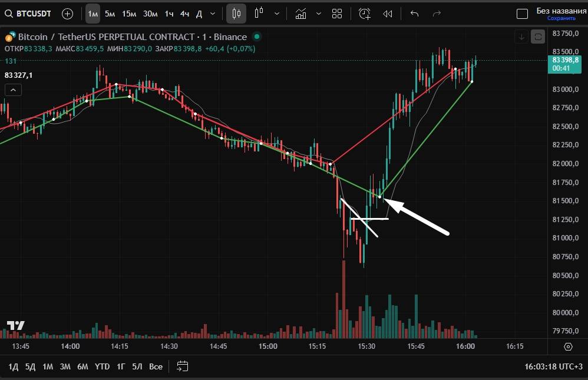Open chart settings gear near the time axis
The width and height of the screenshot is (588, 380).
coord(568,346)
